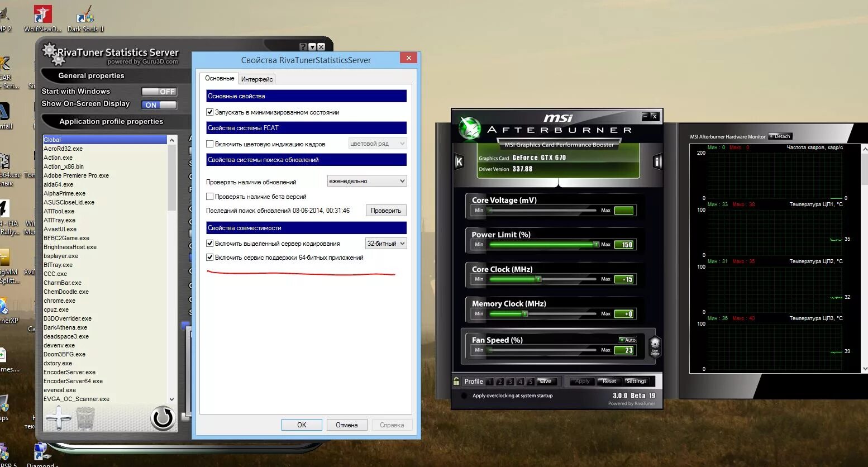Click the Core Clock slider handle
868x467 pixels.
[x=538, y=279]
